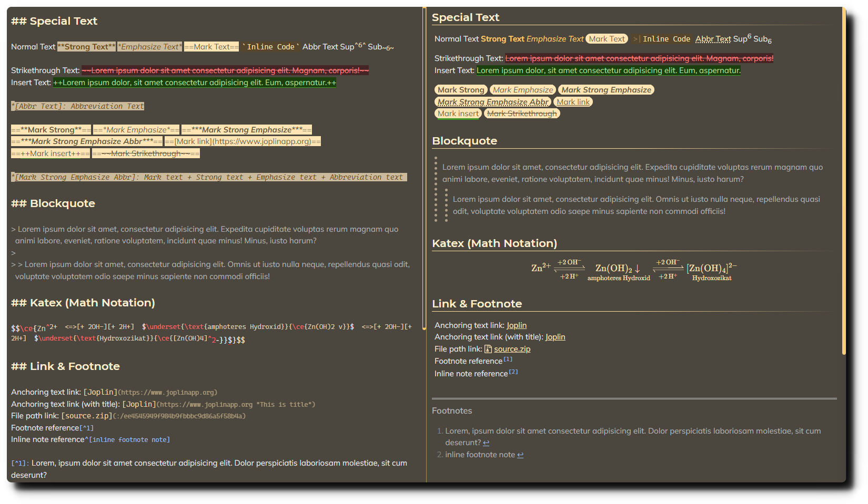The height and width of the screenshot is (504, 868).
Task: Click the "[^1]:" footnote definition marker in editor
Action: [20, 463]
